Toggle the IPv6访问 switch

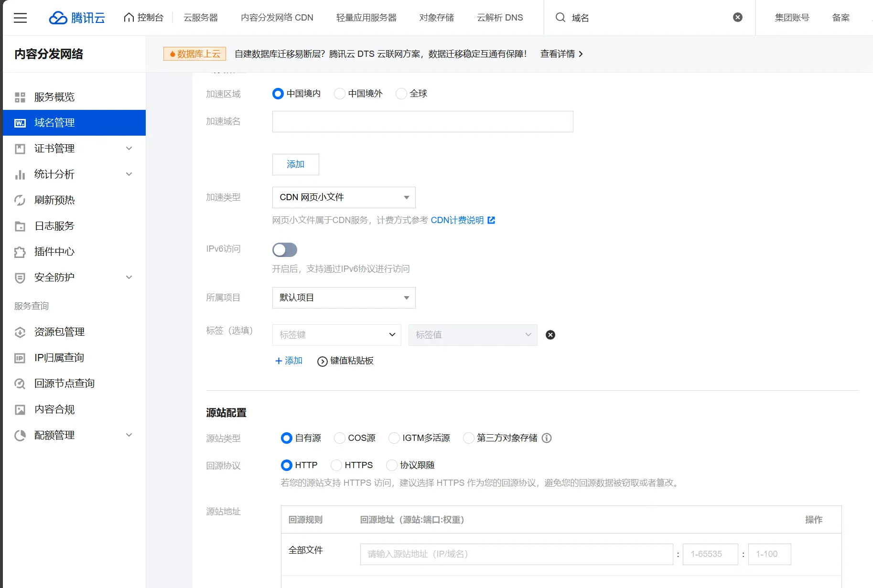[x=285, y=250]
